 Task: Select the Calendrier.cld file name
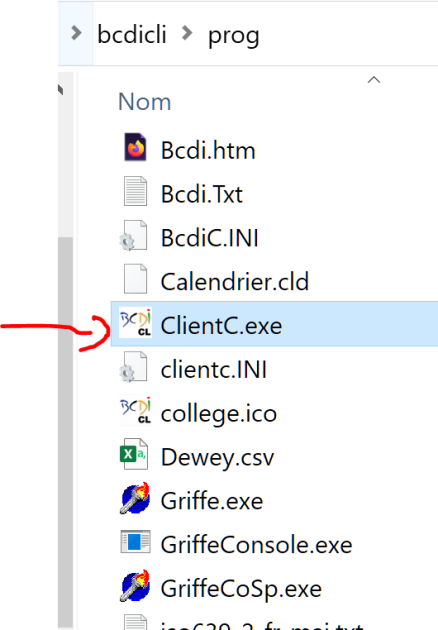(x=235, y=282)
